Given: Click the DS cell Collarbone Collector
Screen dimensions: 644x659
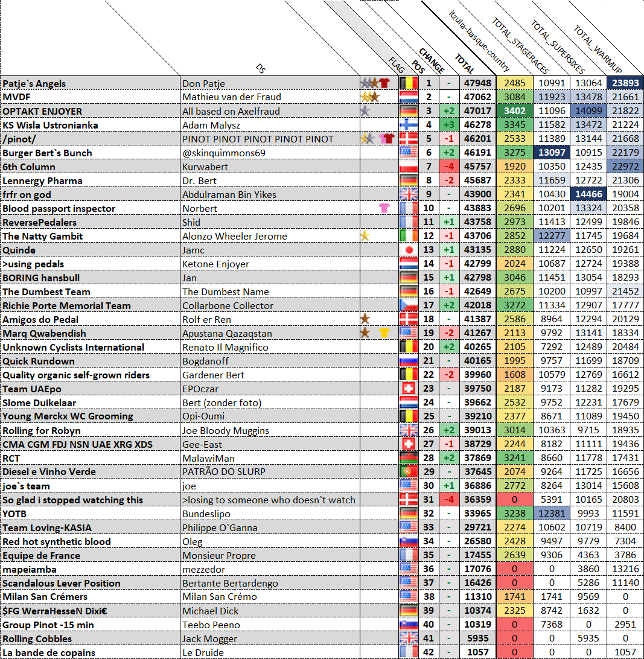Looking at the screenshot, I should pyautogui.click(x=270, y=305).
